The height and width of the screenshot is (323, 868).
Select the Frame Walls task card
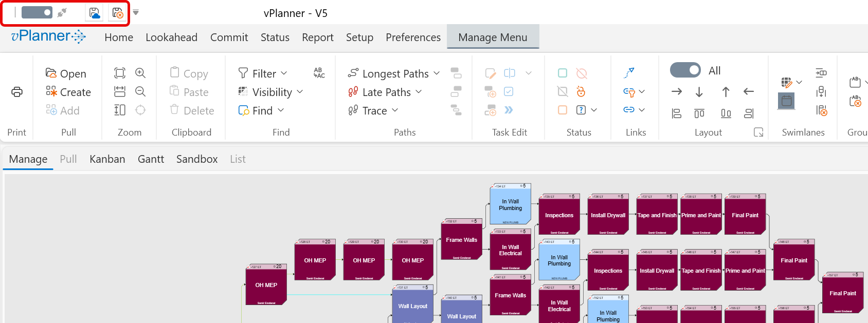point(461,240)
